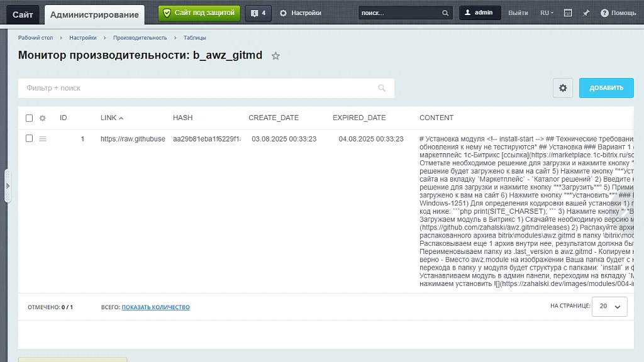Click the Добавить button

pyautogui.click(x=606, y=88)
